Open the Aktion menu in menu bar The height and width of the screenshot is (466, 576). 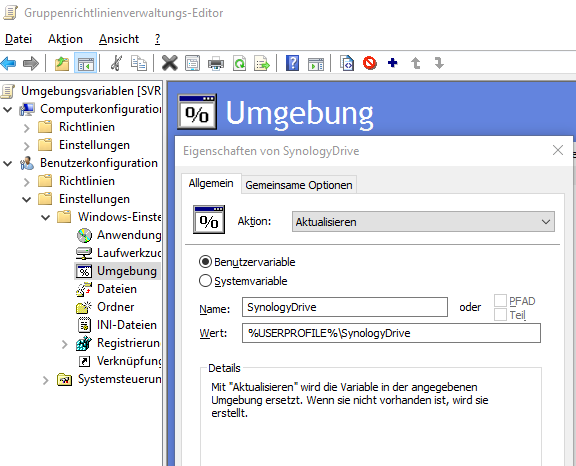click(65, 39)
